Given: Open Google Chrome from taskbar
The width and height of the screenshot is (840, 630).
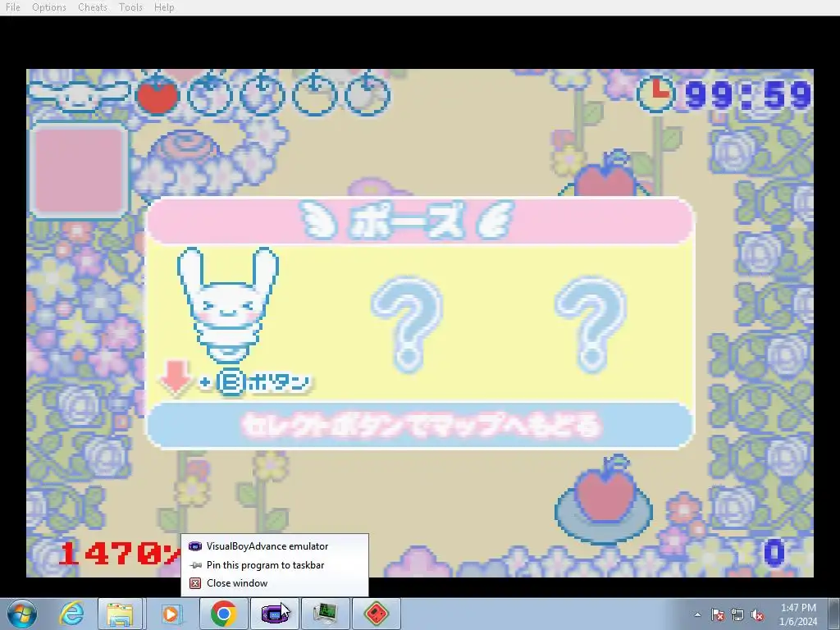Looking at the screenshot, I should [223, 614].
